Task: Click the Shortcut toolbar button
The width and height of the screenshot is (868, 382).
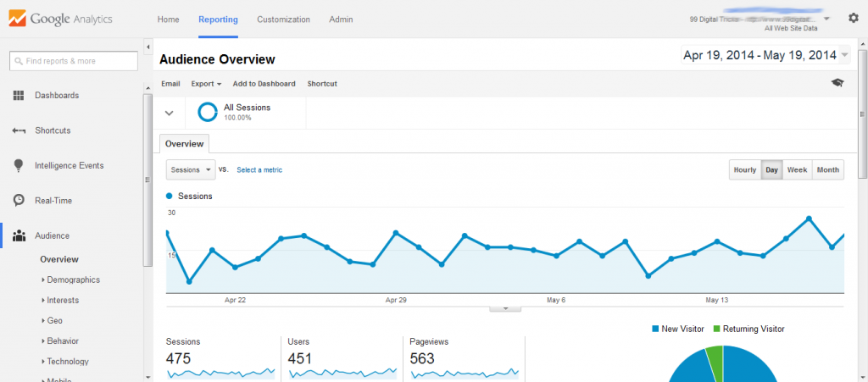Action: 322,84
